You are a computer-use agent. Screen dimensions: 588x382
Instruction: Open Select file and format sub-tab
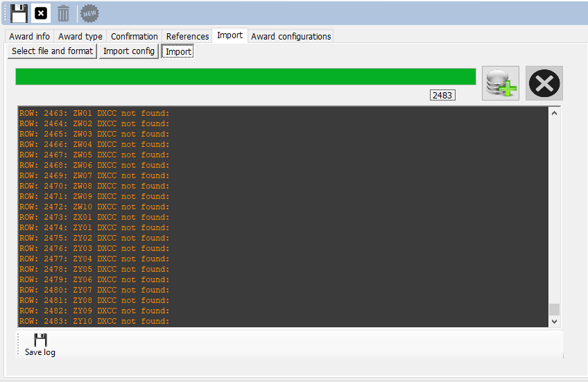52,51
